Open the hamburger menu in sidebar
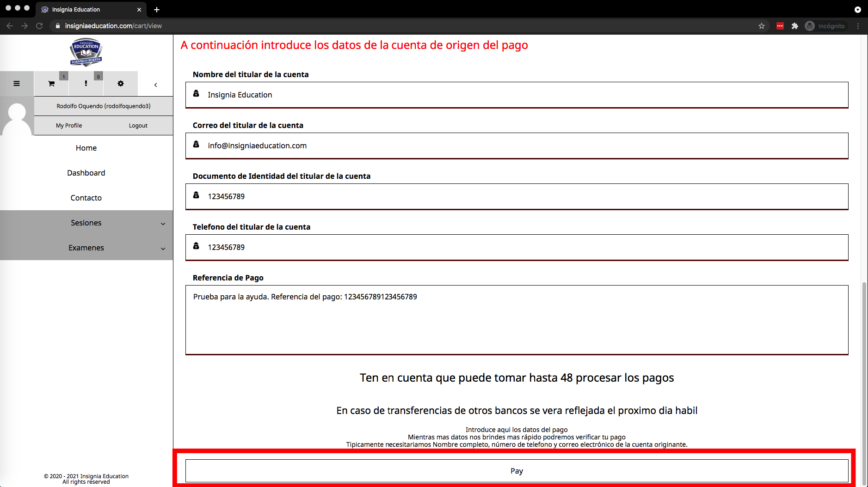 [17, 84]
